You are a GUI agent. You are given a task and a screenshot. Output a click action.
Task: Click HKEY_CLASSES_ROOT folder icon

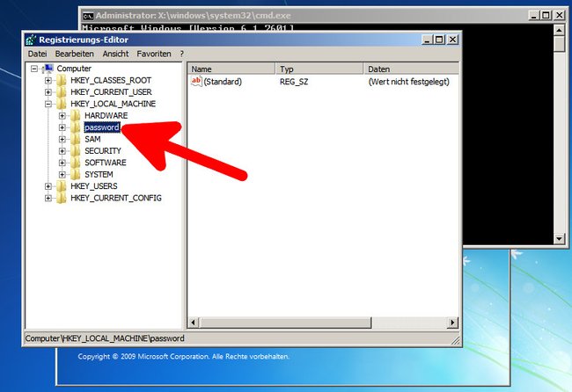(x=62, y=80)
